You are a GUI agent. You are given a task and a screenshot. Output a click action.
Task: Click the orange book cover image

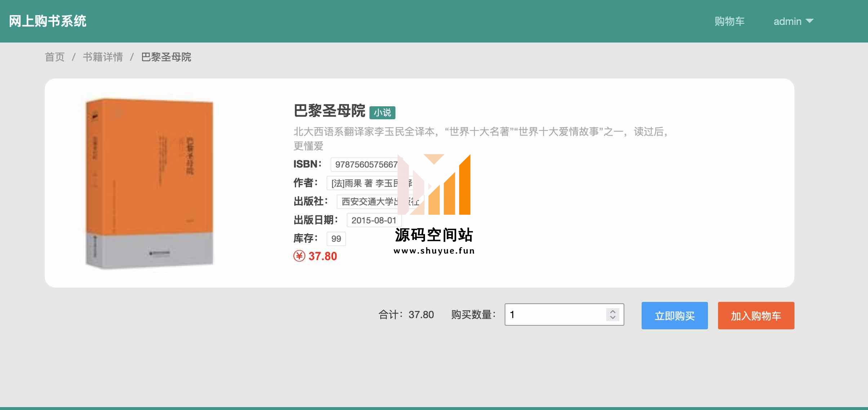point(149,183)
